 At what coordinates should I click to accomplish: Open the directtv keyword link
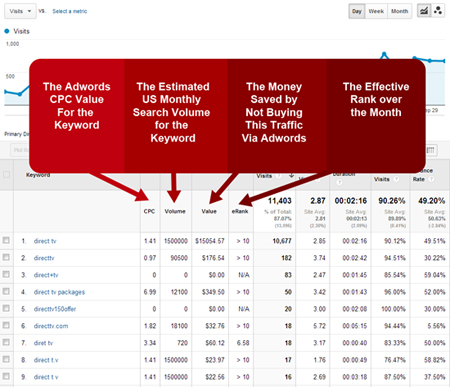point(44,258)
